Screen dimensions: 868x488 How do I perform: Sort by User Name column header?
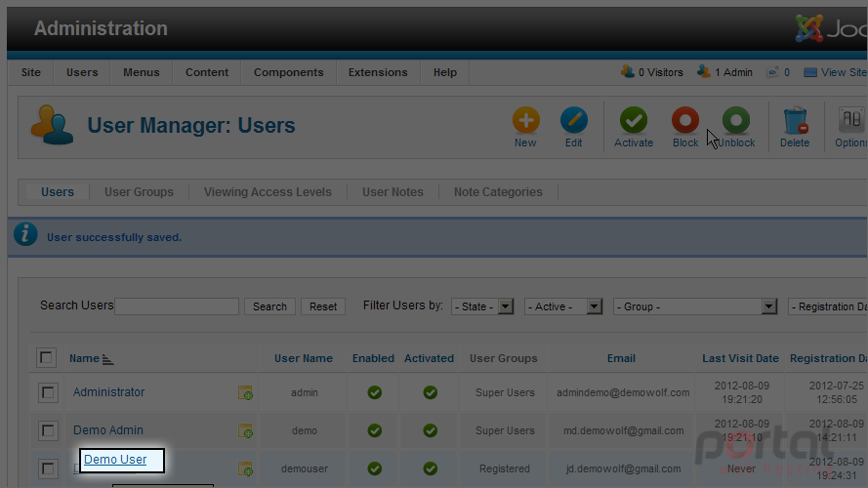coord(304,358)
